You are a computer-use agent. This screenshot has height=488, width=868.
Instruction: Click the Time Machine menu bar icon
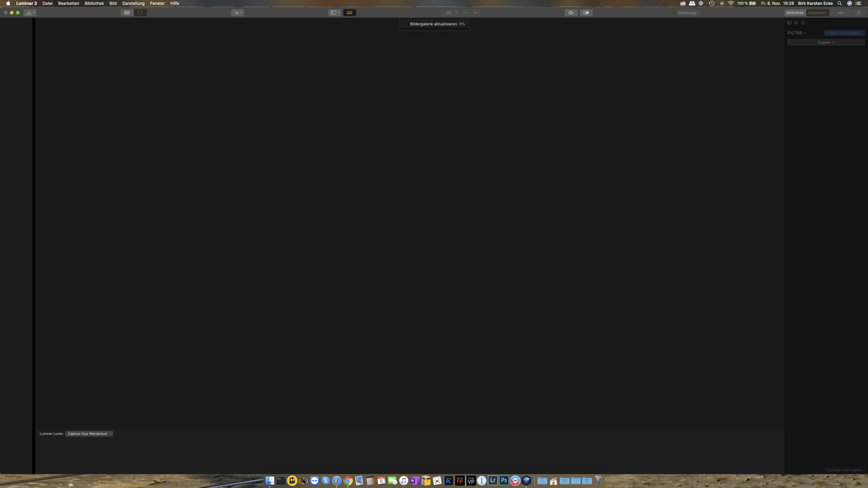point(711,3)
